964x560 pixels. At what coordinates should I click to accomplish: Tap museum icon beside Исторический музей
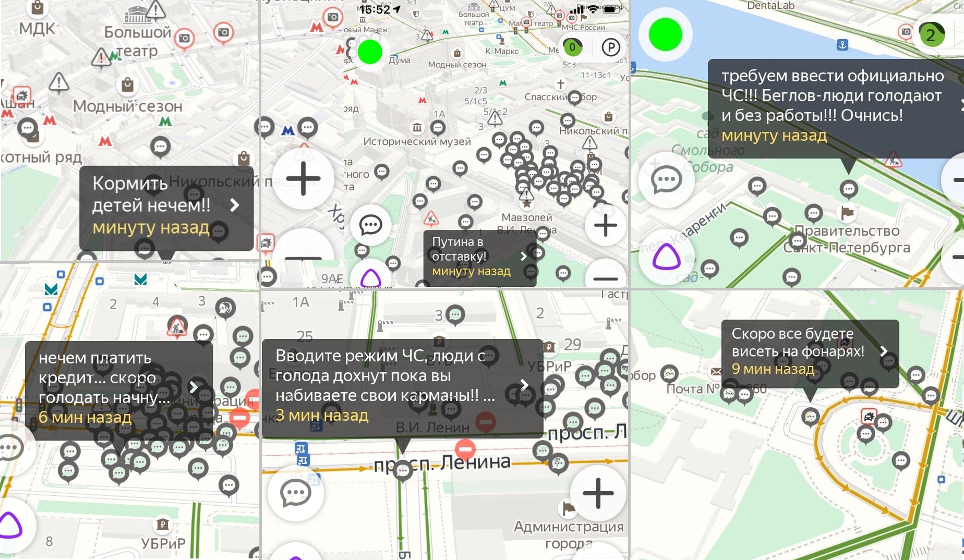(x=417, y=127)
